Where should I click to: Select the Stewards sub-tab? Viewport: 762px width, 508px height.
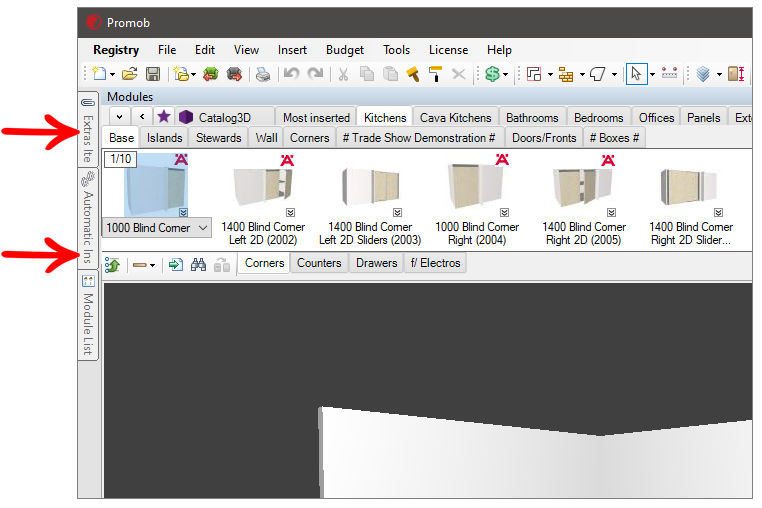219,138
